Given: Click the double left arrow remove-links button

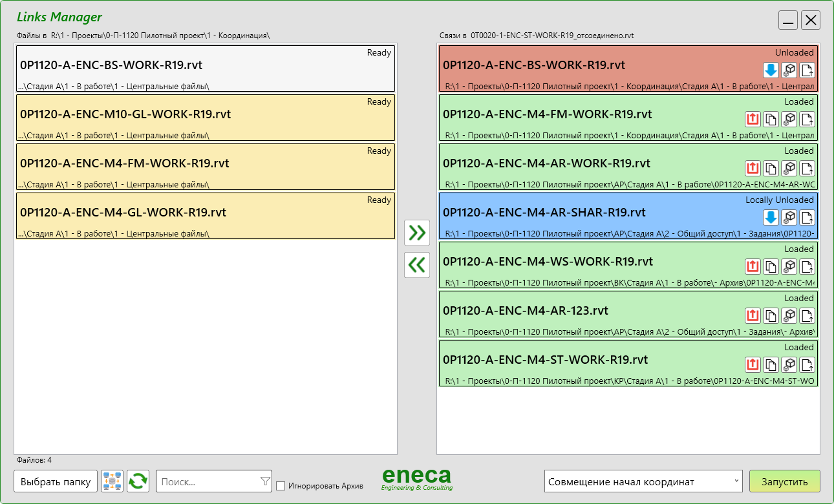Looking at the screenshot, I should (417, 264).
